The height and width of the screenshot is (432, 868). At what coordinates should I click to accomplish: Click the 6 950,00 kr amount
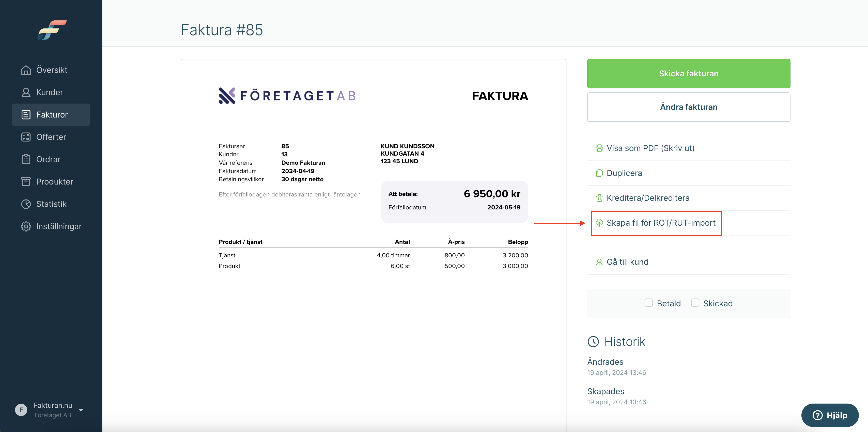pos(492,194)
